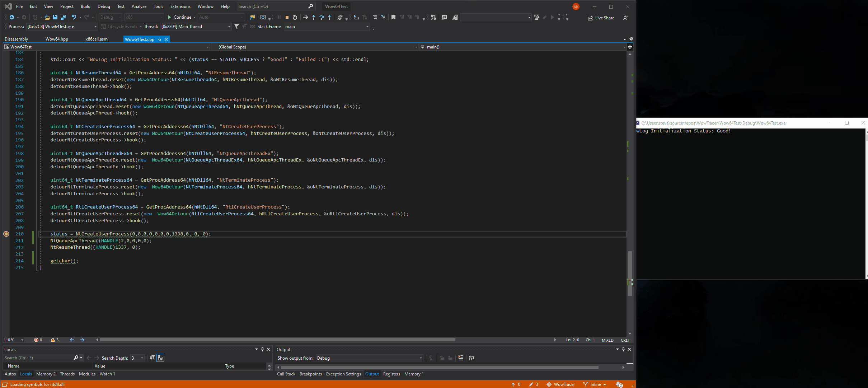Viewport: 868px width, 388px height.
Task: Click the Save All icon
Action: point(63,17)
